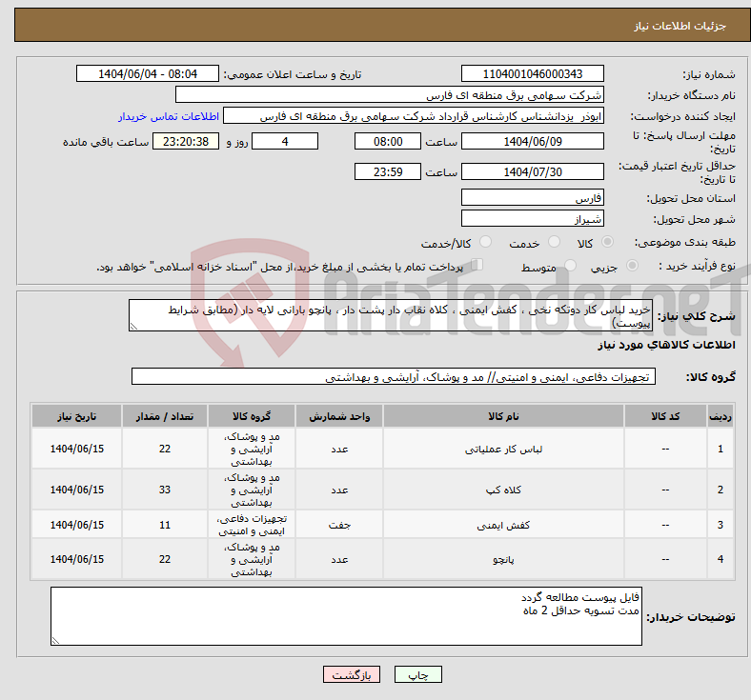The image size is (751, 700).
Task: Click the چاپ print button
Action: (418, 674)
